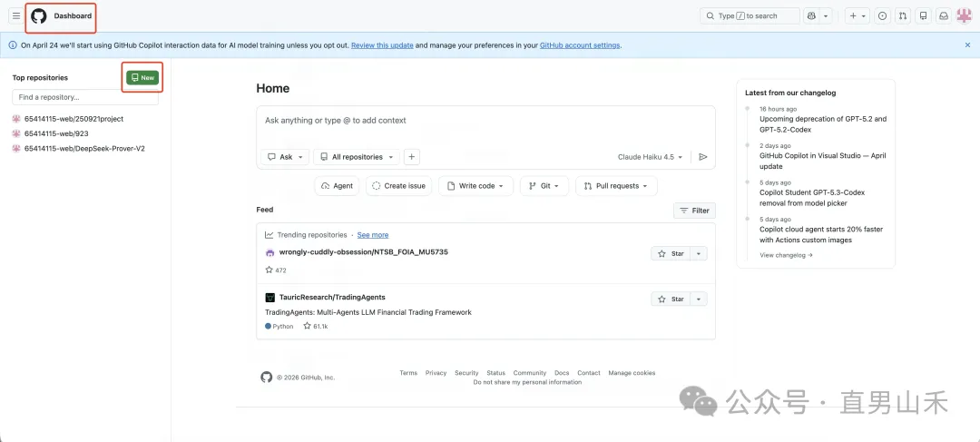This screenshot has width=980, height=442.
Task: Click the footer GitHub logo
Action: pyautogui.click(x=267, y=377)
